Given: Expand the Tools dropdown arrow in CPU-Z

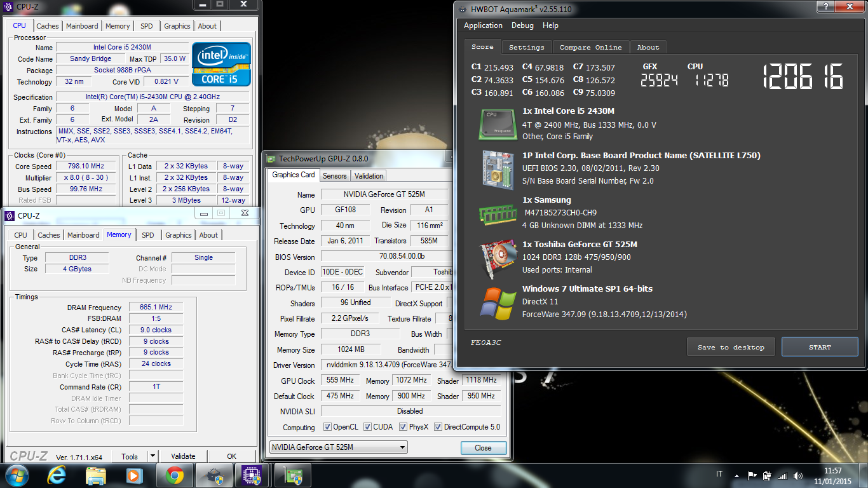Looking at the screenshot, I should [x=152, y=456].
